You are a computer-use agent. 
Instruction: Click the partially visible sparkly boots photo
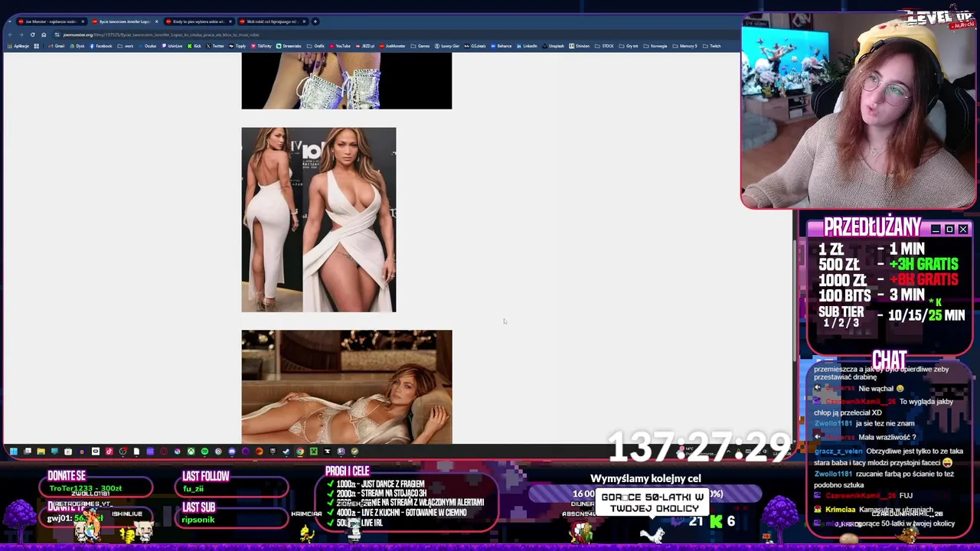(x=347, y=81)
